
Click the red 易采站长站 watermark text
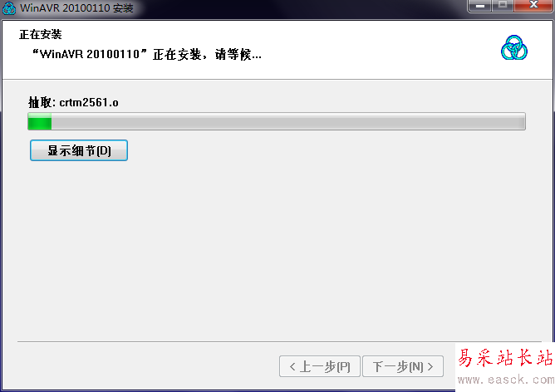[505, 357]
